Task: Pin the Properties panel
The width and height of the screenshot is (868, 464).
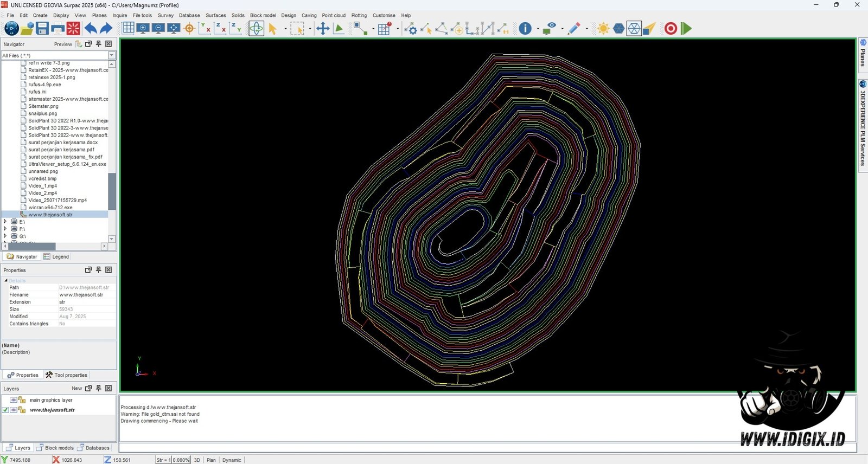Action: [98, 270]
